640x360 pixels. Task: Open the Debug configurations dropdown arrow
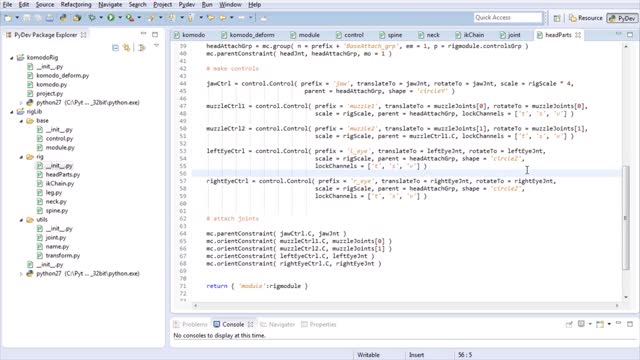(x=101, y=18)
